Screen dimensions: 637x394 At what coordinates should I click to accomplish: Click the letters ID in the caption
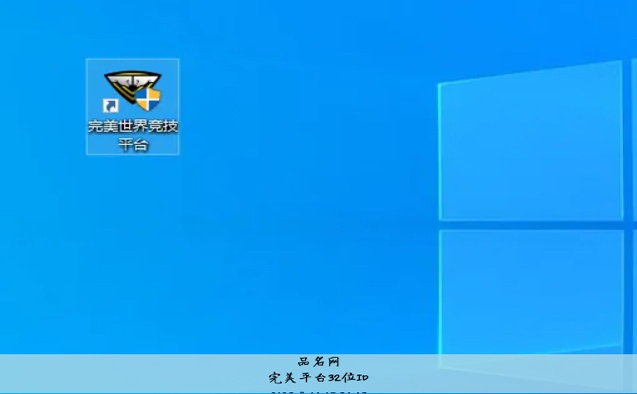coord(362,378)
